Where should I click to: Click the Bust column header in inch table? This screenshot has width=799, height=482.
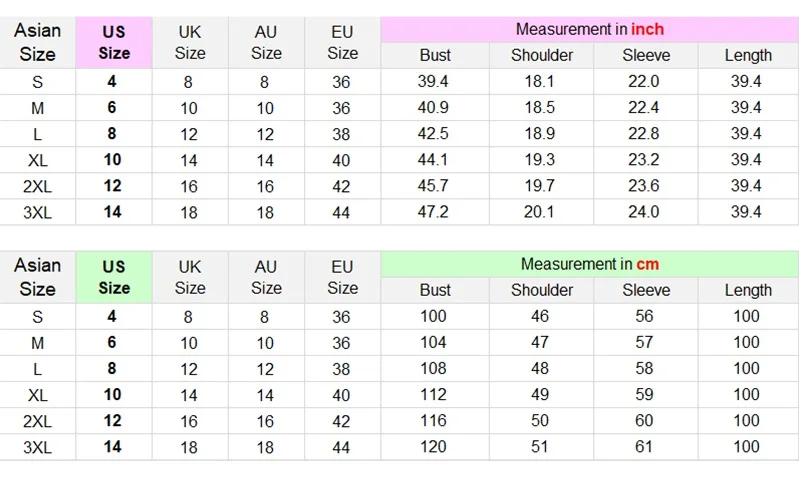pyautogui.click(x=435, y=55)
